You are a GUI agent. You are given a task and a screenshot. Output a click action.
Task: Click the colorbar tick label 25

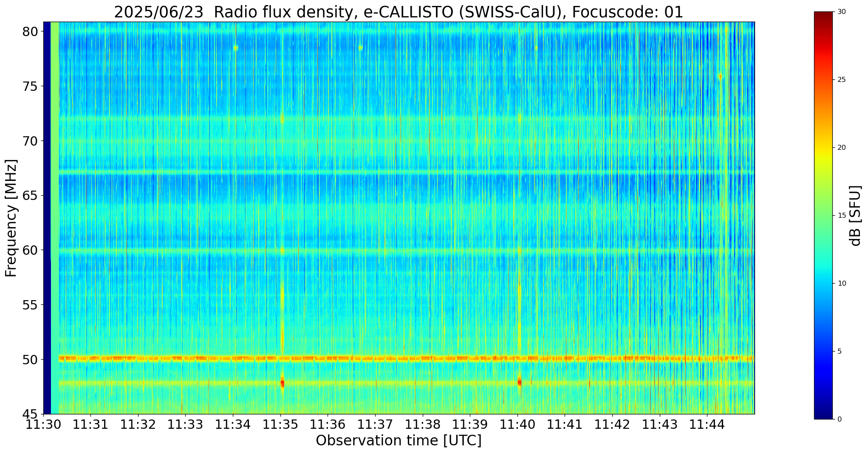tap(841, 80)
